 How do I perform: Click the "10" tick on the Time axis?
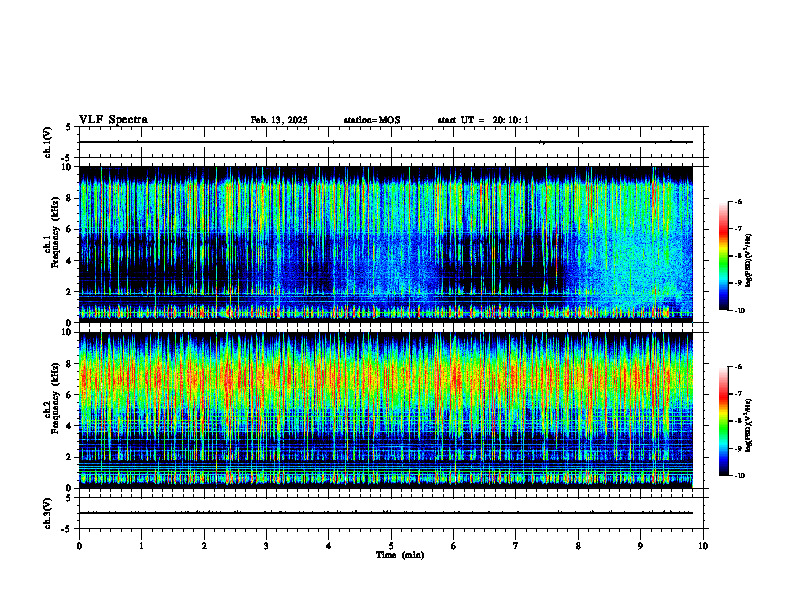click(x=703, y=546)
